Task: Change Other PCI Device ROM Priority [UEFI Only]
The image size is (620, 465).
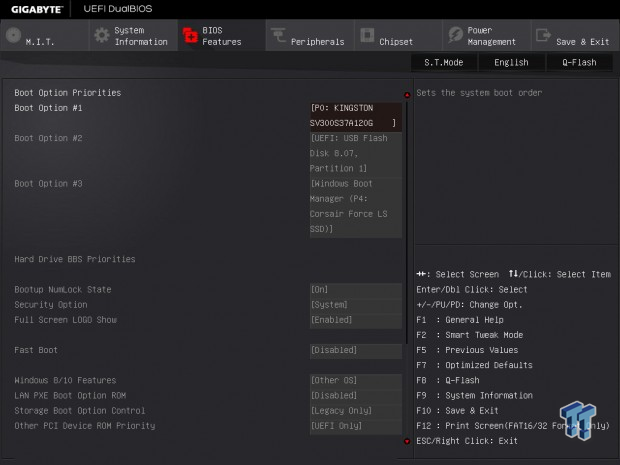Action: 355,426
